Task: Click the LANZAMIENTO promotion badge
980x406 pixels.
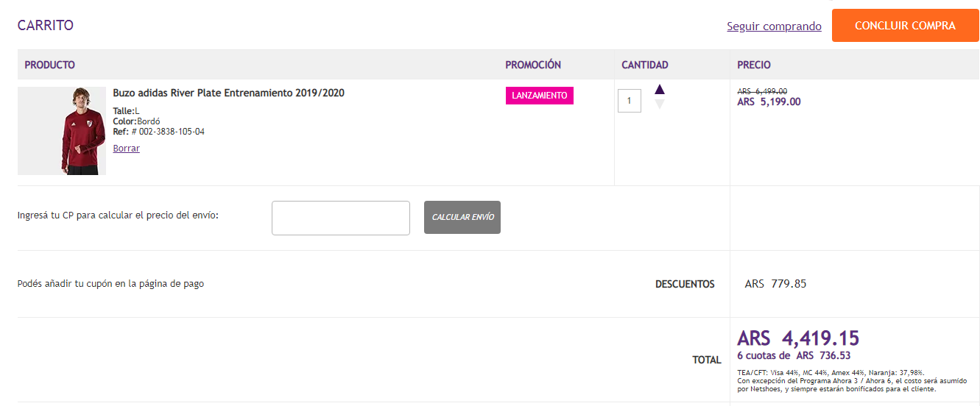Action: (x=540, y=96)
